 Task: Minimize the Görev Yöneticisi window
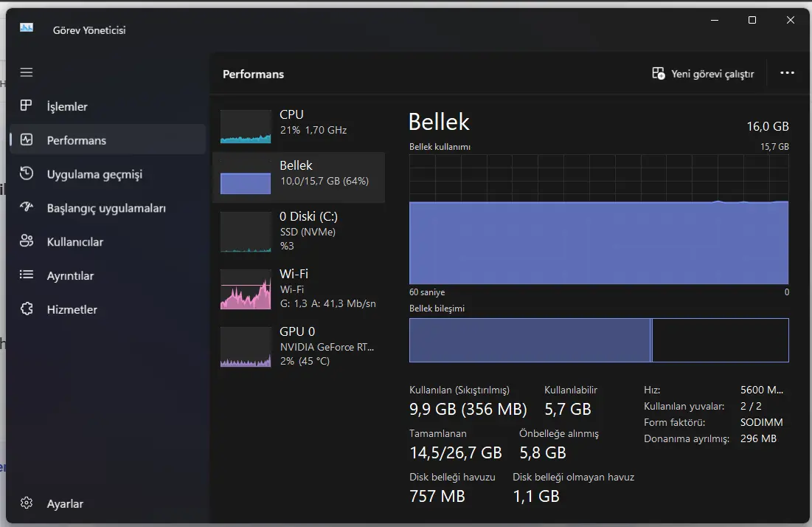[x=715, y=20]
